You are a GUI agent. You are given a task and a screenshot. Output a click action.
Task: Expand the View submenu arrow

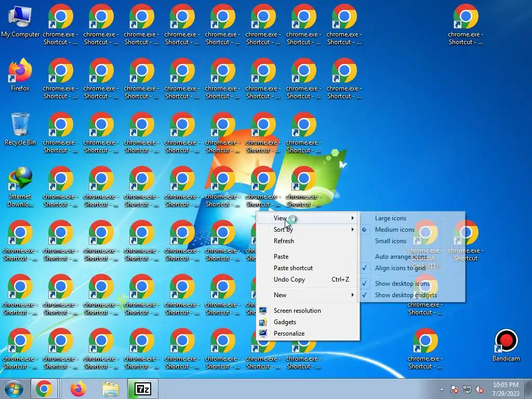[353, 218]
